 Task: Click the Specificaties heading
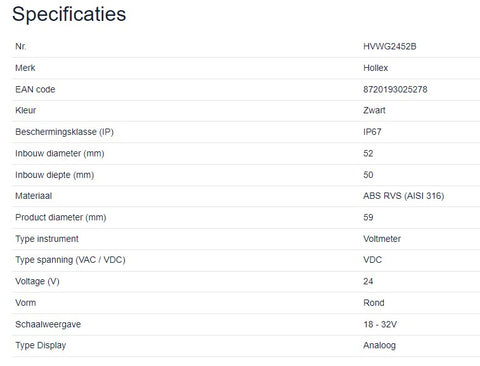pyautogui.click(x=69, y=14)
